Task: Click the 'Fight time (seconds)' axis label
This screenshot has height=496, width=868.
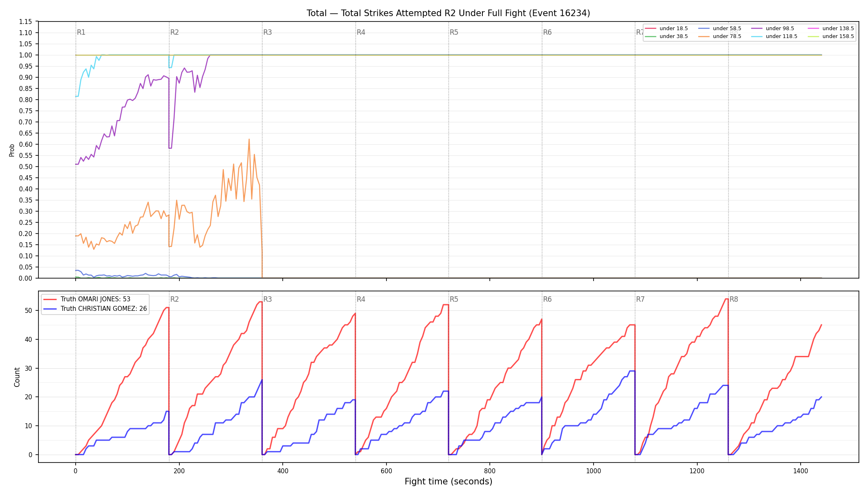Action: click(x=448, y=482)
